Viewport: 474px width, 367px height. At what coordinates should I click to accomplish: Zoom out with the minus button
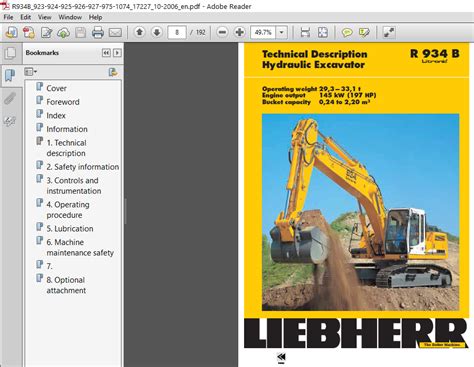click(222, 32)
